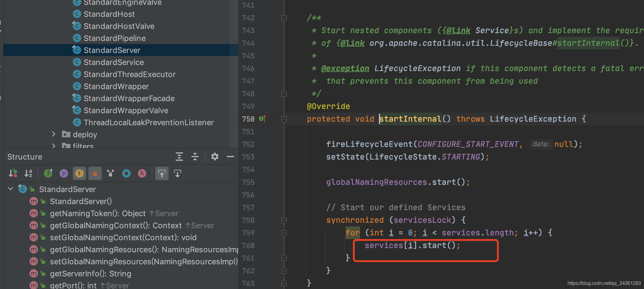Click the StandardWrapper class icon
The height and width of the screenshot is (289, 644).
(x=77, y=86)
